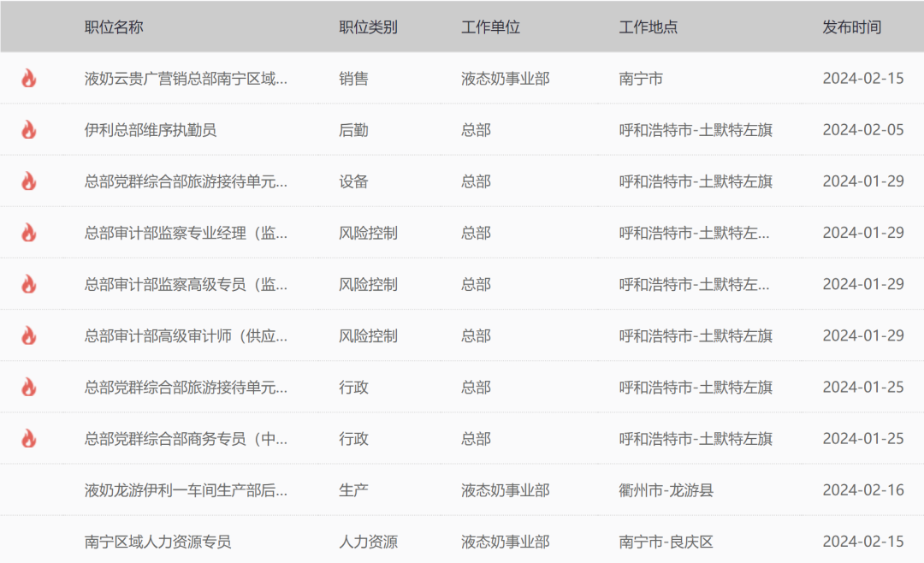Screen dimensions: 924x563
Task: Select 风险控制 in the 高级审计师 row
Action: [368, 336]
